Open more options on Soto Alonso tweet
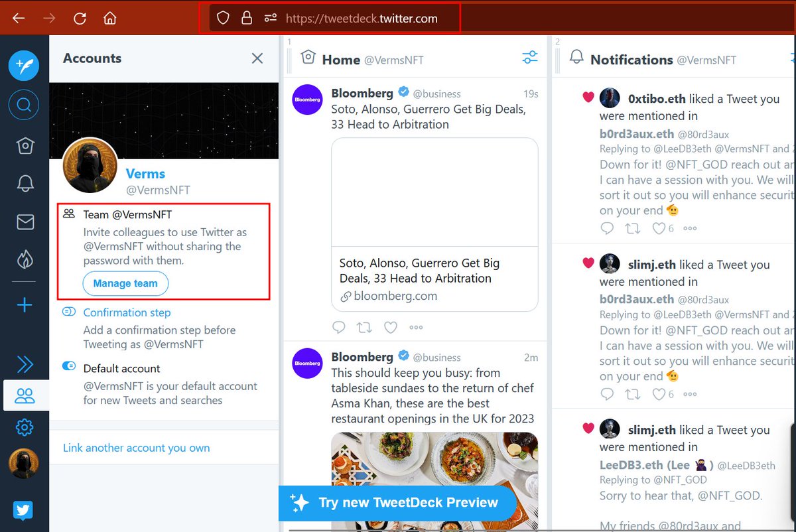The width and height of the screenshot is (796, 532). (x=416, y=328)
